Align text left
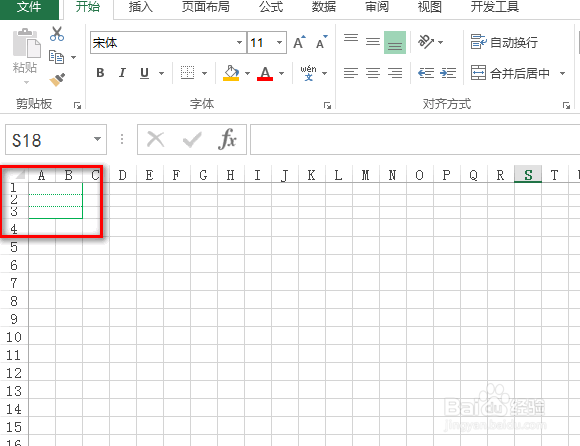580x446 pixels. [x=351, y=73]
